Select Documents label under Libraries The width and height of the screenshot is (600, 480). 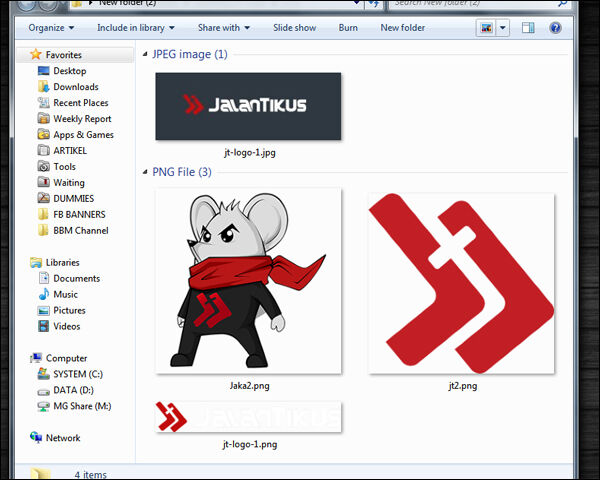(x=77, y=278)
